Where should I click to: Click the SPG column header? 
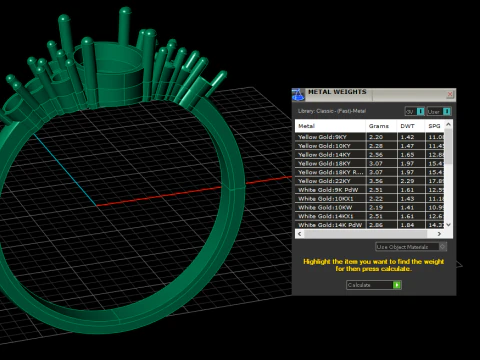[x=434, y=126]
